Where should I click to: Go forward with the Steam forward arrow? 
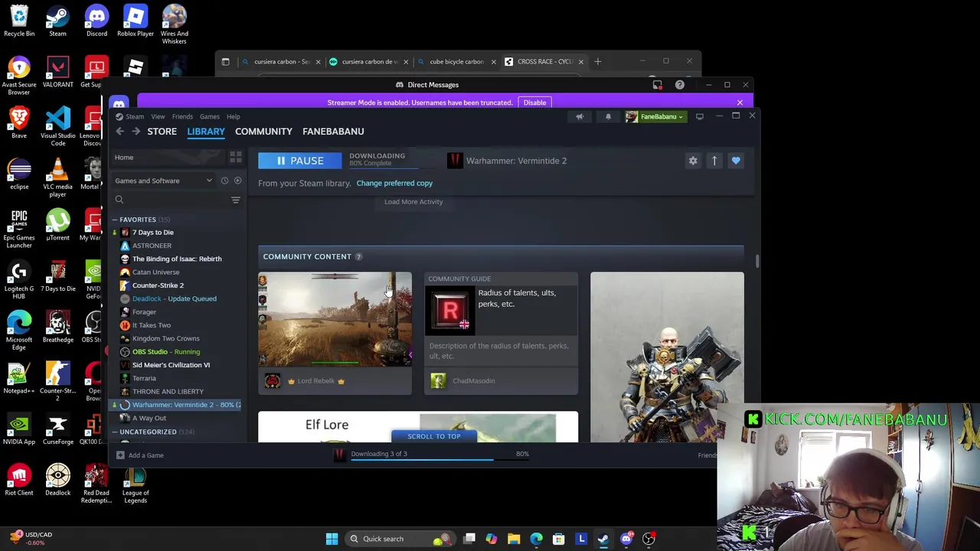coord(136,132)
